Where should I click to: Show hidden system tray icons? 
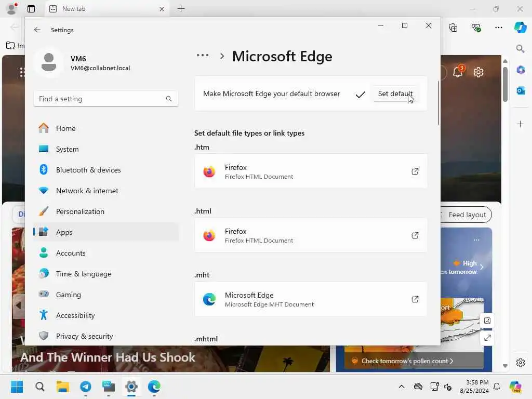[402, 387]
